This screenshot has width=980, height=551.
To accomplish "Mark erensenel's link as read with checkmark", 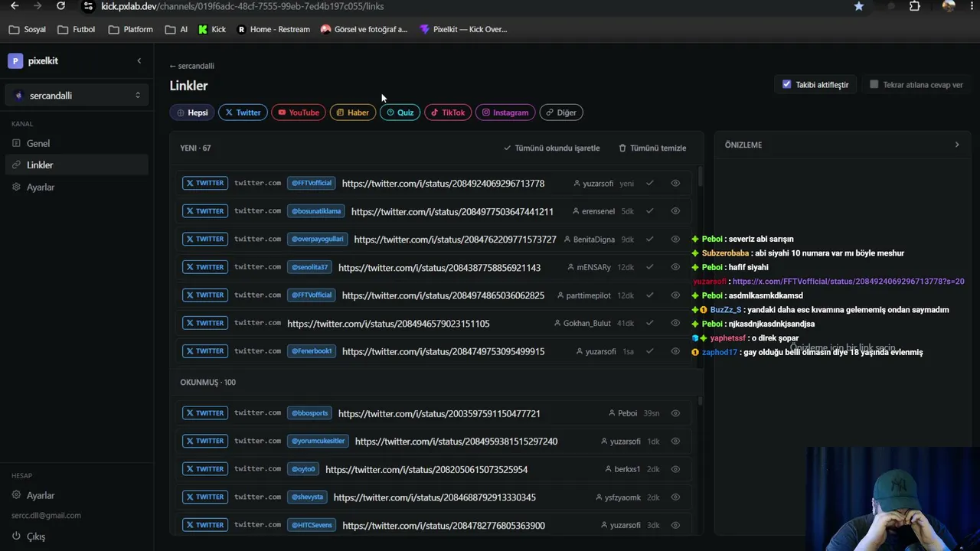I will coord(649,211).
